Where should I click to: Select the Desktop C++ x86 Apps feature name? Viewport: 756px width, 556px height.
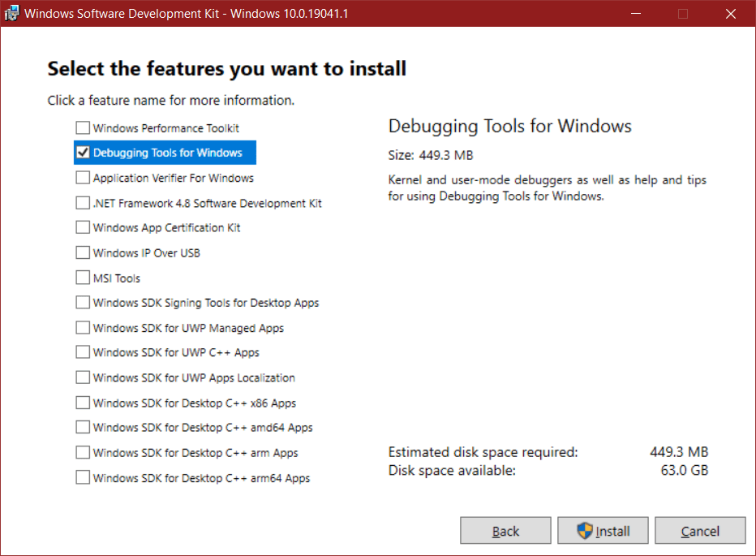[195, 403]
